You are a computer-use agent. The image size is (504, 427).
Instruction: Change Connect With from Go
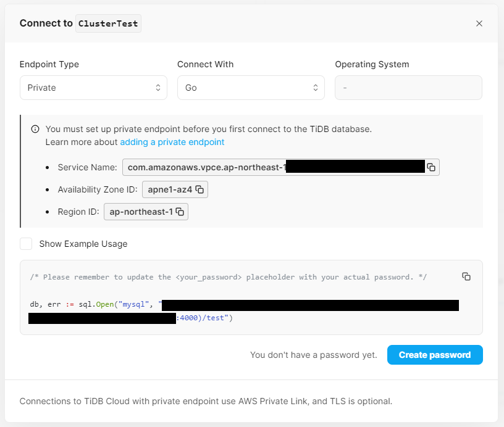[251, 88]
